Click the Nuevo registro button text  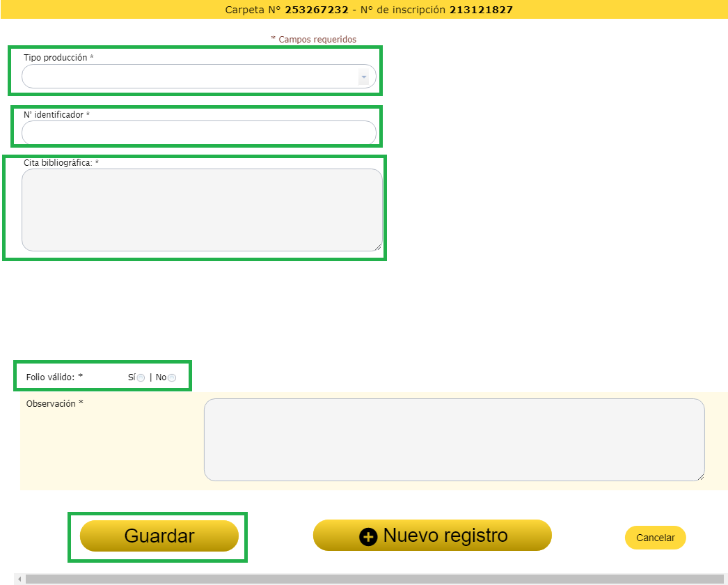(x=445, y=536)
